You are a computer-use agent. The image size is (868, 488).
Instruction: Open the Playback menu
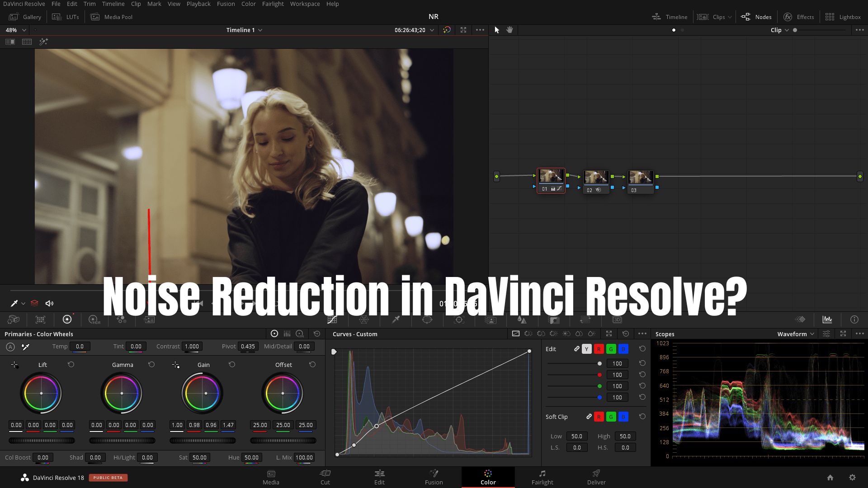tap(198, 4)
